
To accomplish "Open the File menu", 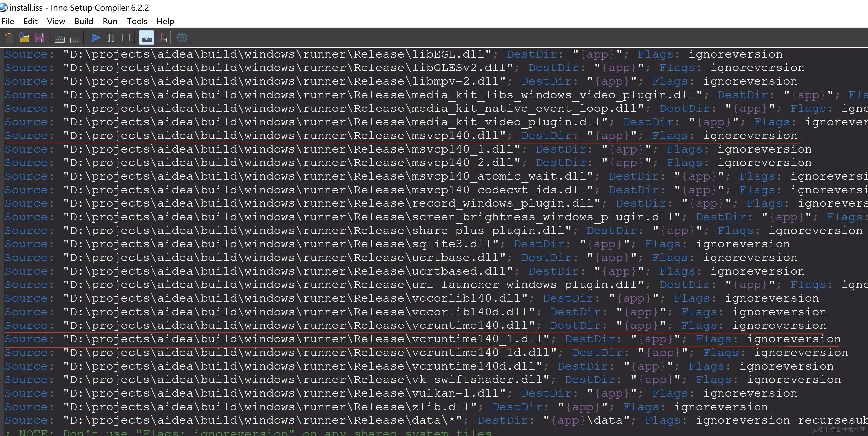I will coord(8,21).
